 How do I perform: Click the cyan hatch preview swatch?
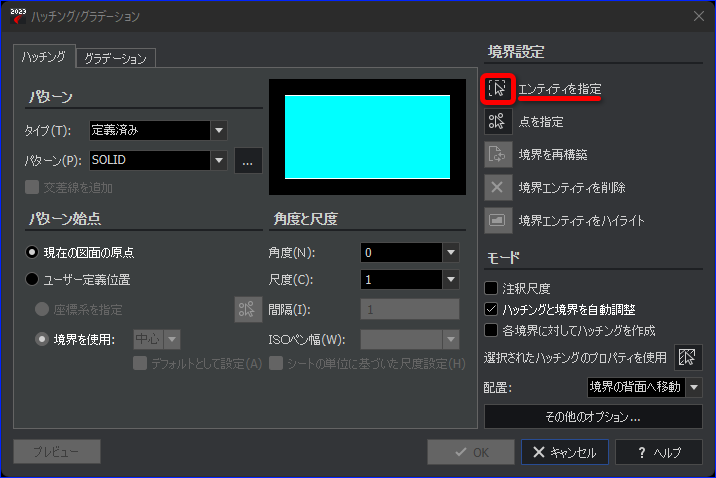coord(368,137)
